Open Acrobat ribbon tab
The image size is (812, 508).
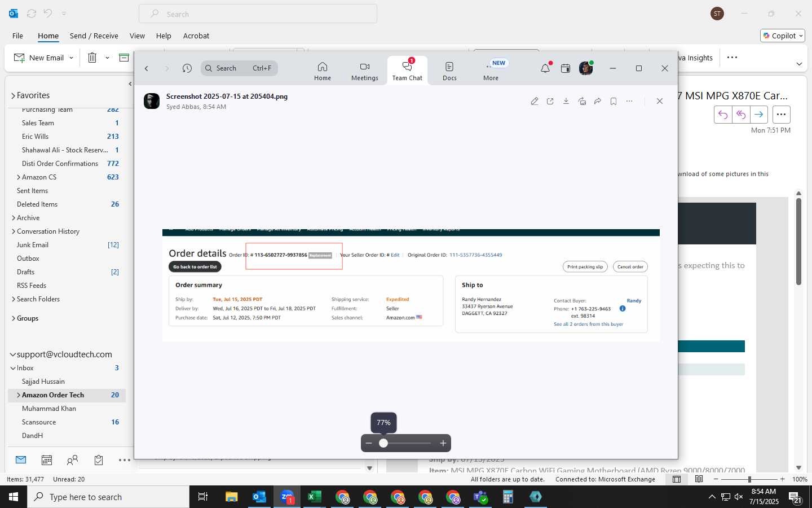(196, 36)
